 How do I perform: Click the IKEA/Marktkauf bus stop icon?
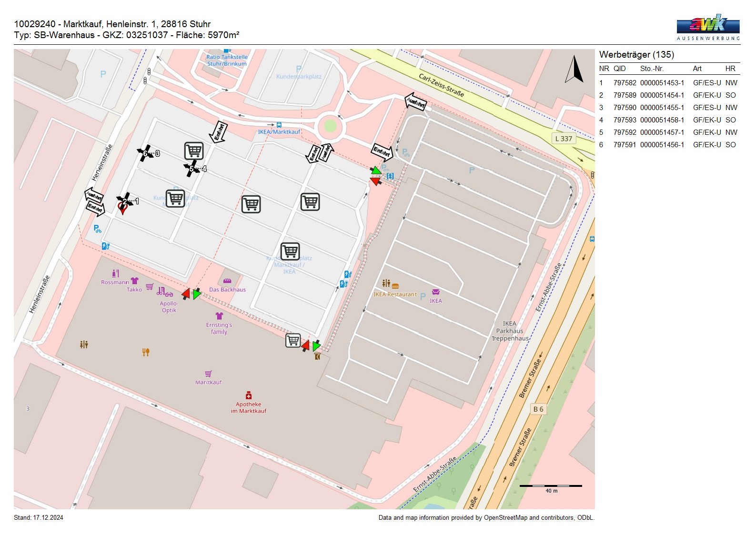point(279,125)
